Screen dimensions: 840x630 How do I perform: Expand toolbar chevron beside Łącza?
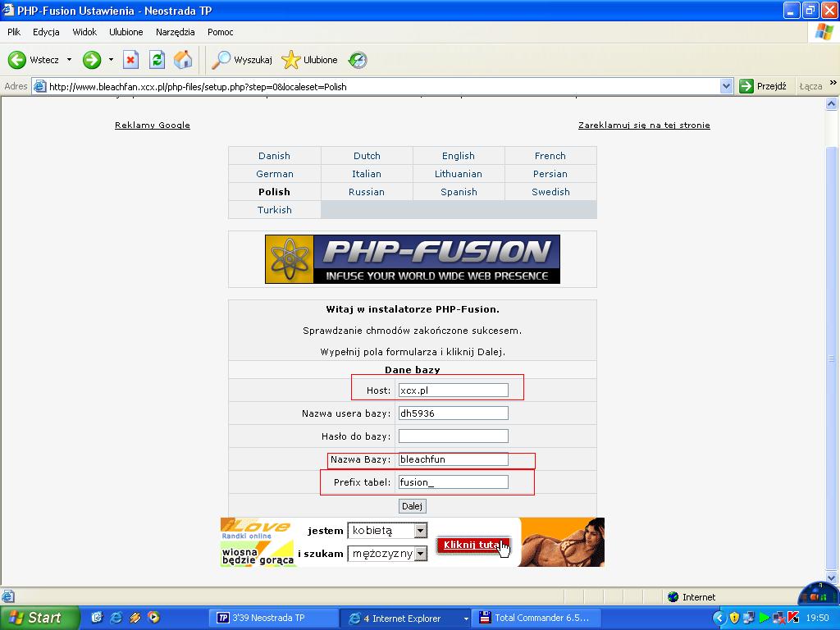point(833,83)
